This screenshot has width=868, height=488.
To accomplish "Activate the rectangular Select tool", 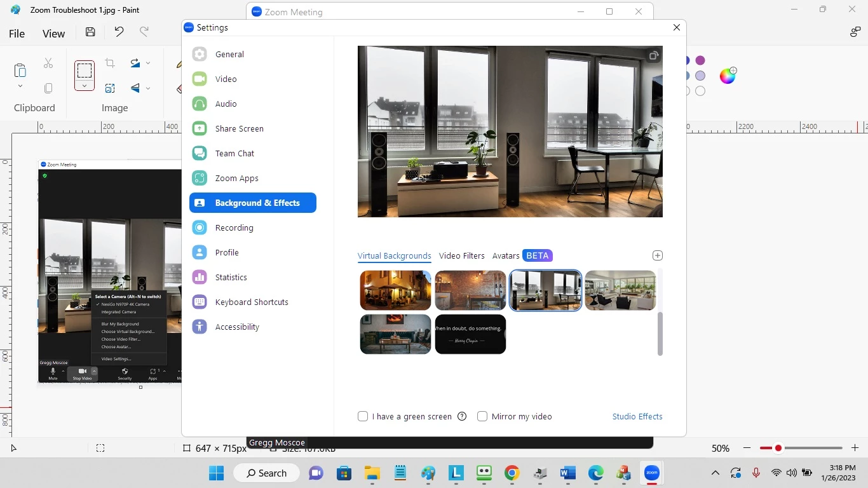I will tap(85, 69).
